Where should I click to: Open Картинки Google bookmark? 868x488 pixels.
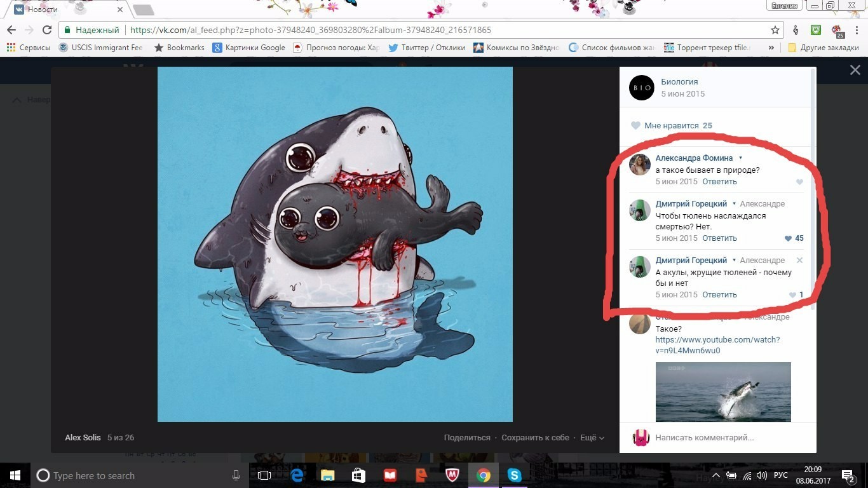pyautogui.click(x=249, y=48)
